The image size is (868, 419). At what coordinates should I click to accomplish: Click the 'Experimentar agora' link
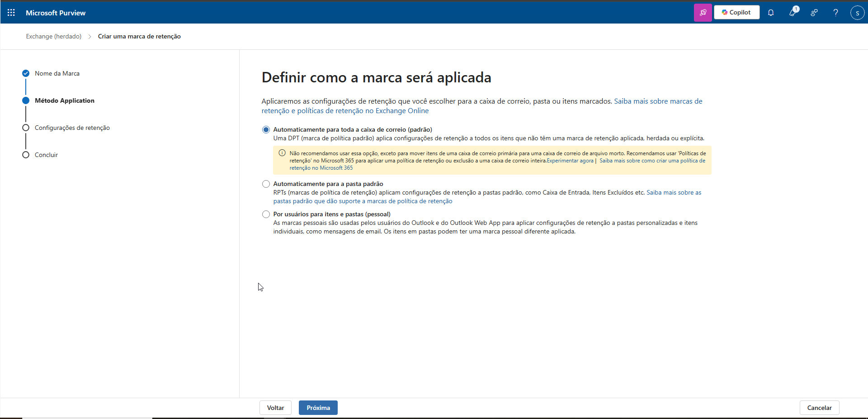pos(570,161)
